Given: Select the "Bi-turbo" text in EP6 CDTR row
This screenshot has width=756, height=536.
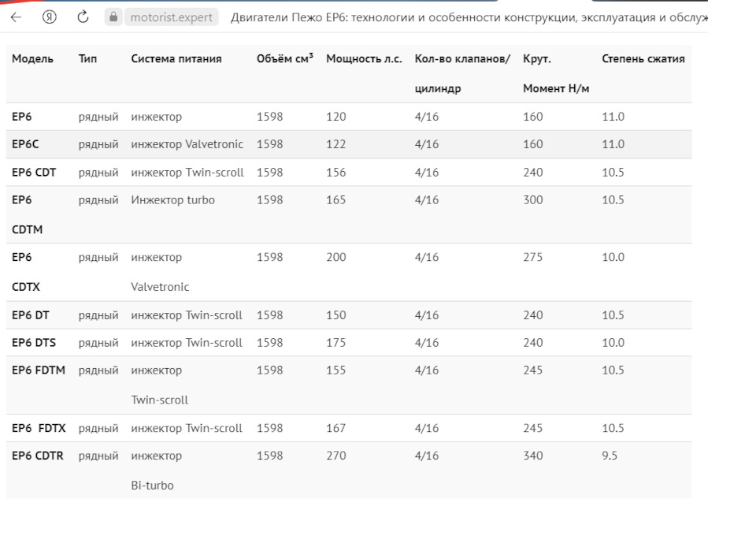Looking at the screenshot, I should tap(152, 486).
